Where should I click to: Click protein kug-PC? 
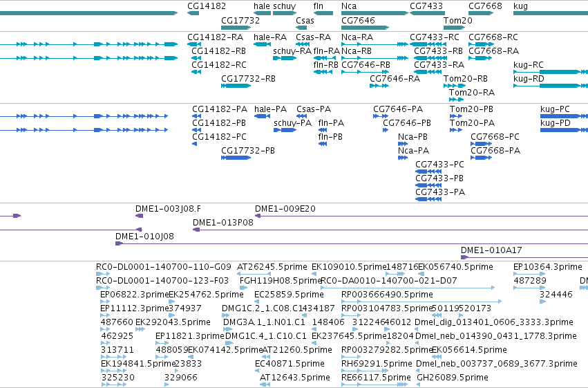(555, 109)
